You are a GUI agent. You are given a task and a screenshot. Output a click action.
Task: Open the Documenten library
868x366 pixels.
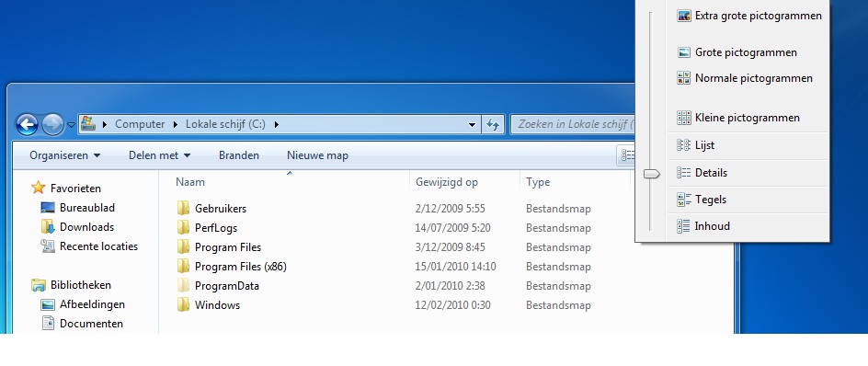coord(91,324)
